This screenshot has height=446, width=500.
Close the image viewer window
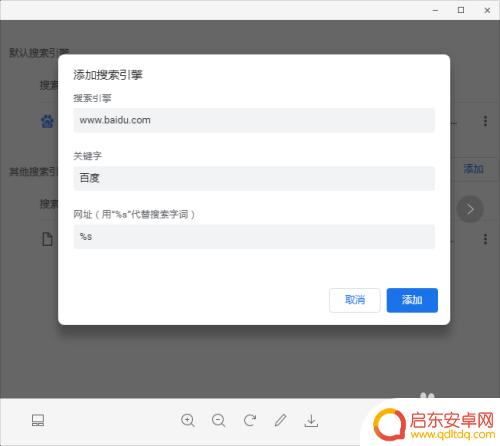pos(487,10)
